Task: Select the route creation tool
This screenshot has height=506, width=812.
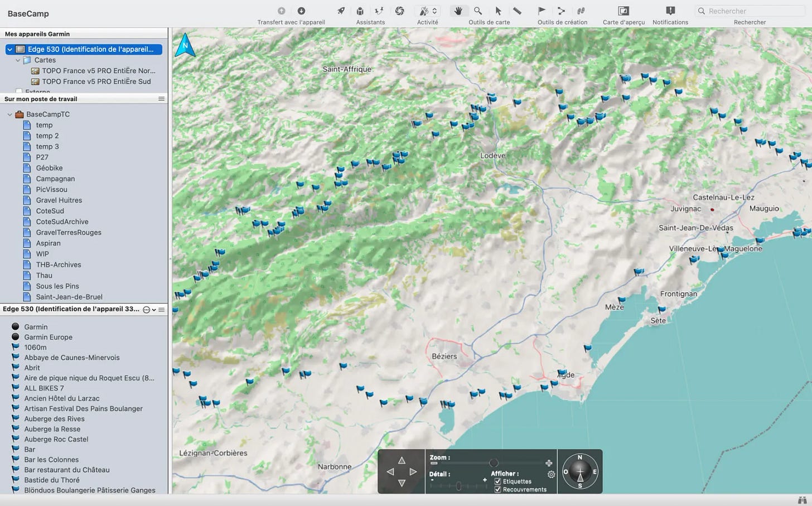Action: tap(561, 11)
